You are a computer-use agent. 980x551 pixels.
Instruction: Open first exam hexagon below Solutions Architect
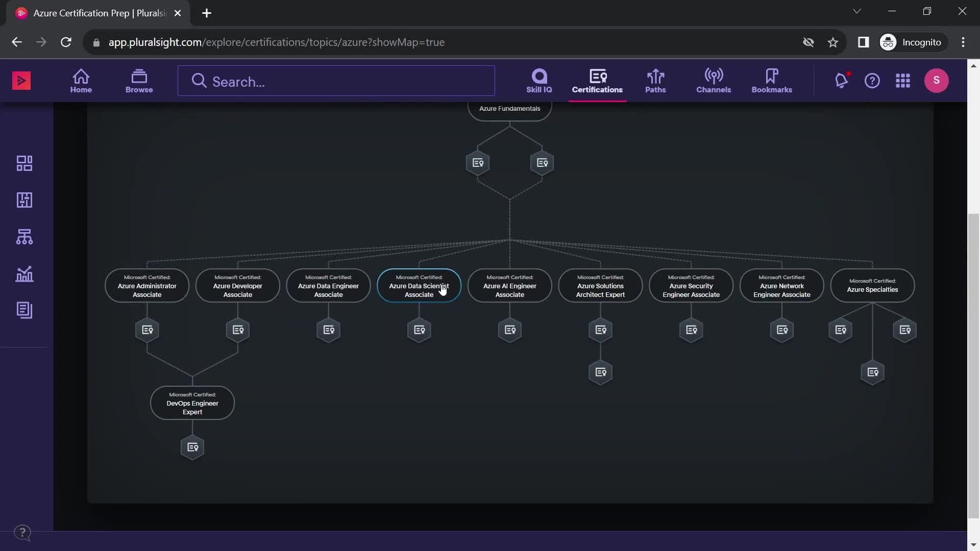pyautogui.click(x=600, y=330)
